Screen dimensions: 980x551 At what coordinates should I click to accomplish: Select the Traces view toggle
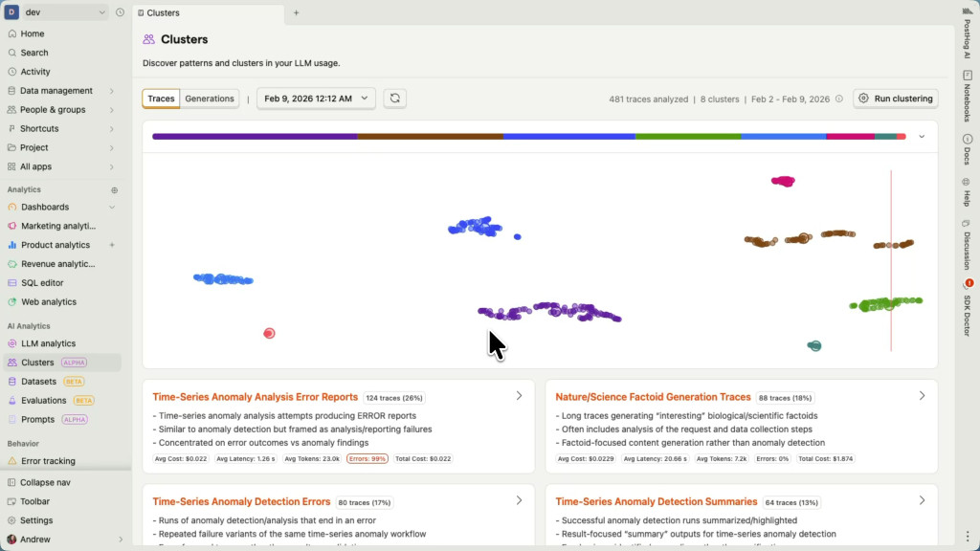click(x=161, y=99)
